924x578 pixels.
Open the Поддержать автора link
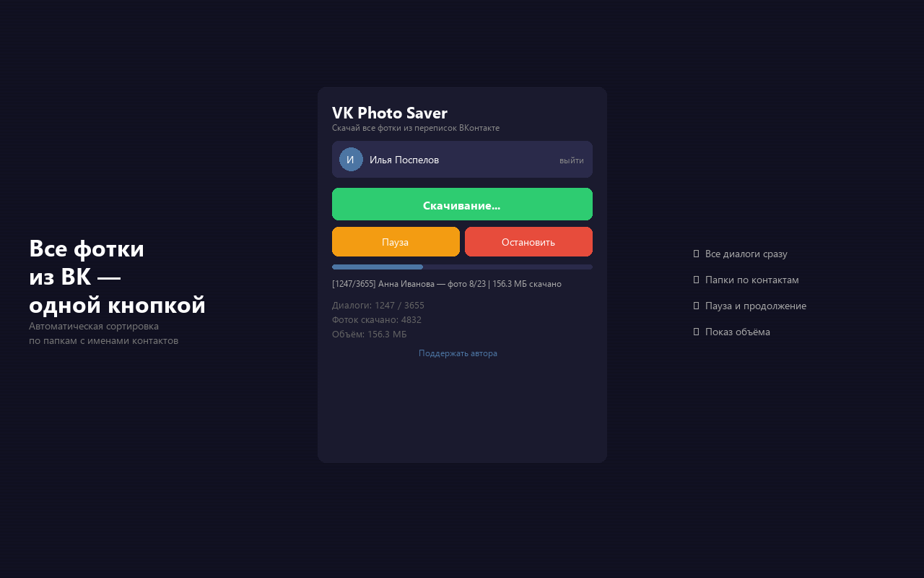pyautogui.click(x=458, y=353)
